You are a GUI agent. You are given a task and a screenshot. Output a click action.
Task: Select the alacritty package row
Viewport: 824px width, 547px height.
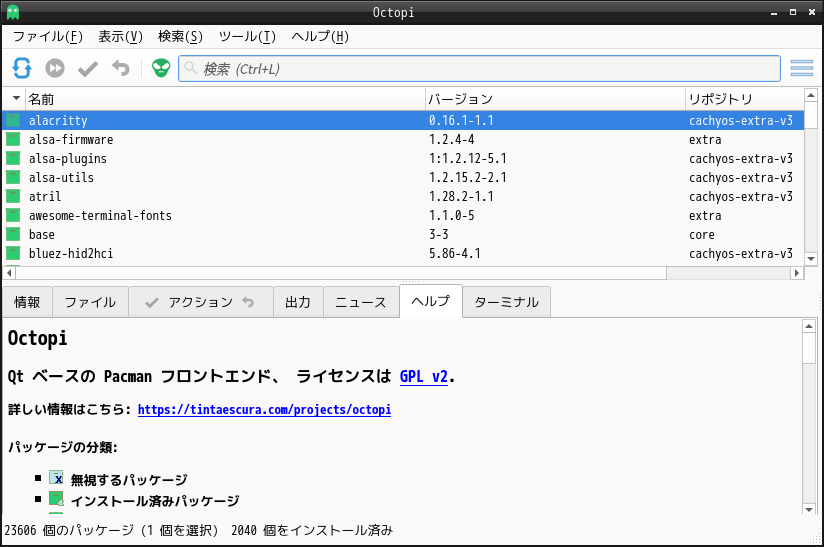pos(403,120)
